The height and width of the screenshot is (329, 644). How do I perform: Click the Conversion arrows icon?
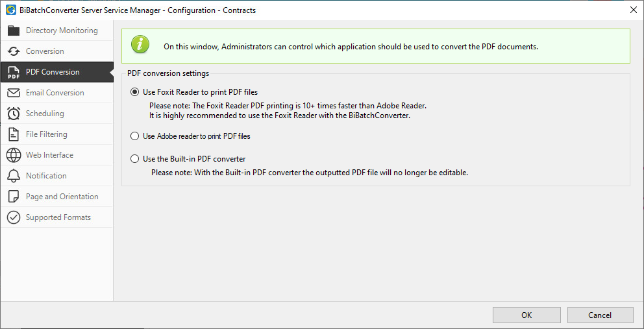pos(14,51)
